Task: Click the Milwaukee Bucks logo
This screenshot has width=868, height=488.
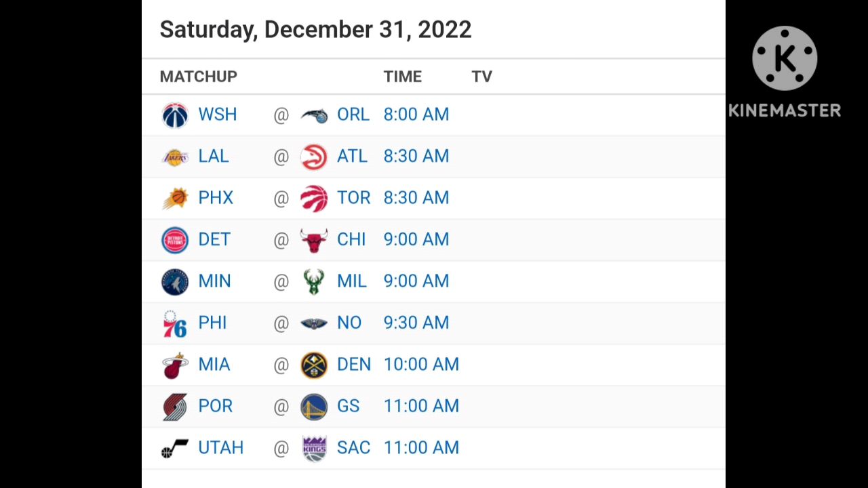Action: 314,282
